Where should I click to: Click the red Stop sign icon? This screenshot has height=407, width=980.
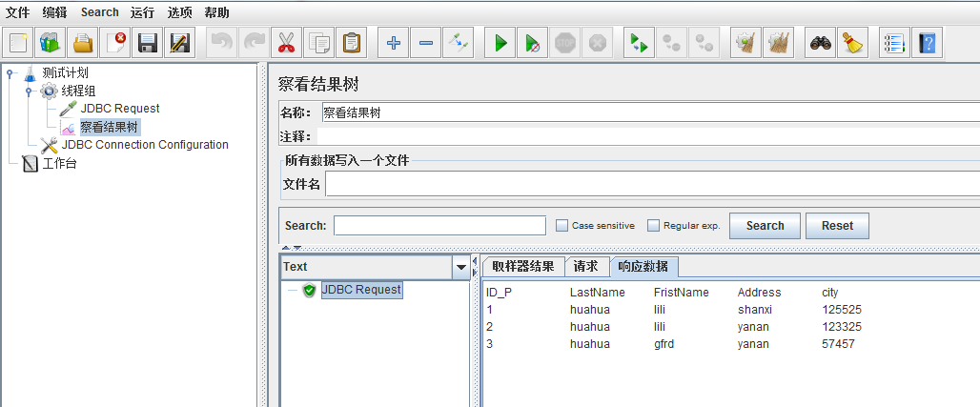565,43
